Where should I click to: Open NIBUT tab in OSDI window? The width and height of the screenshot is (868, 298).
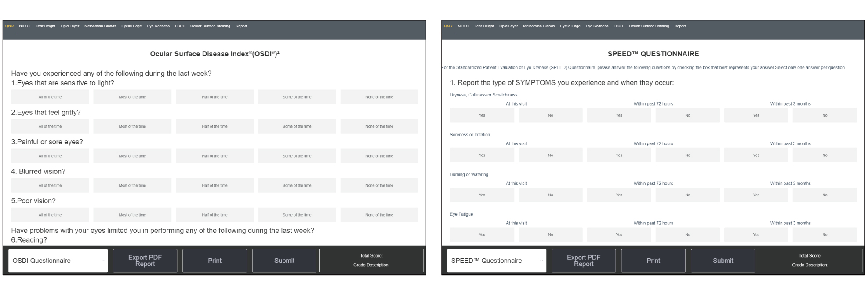click(25, 26)
